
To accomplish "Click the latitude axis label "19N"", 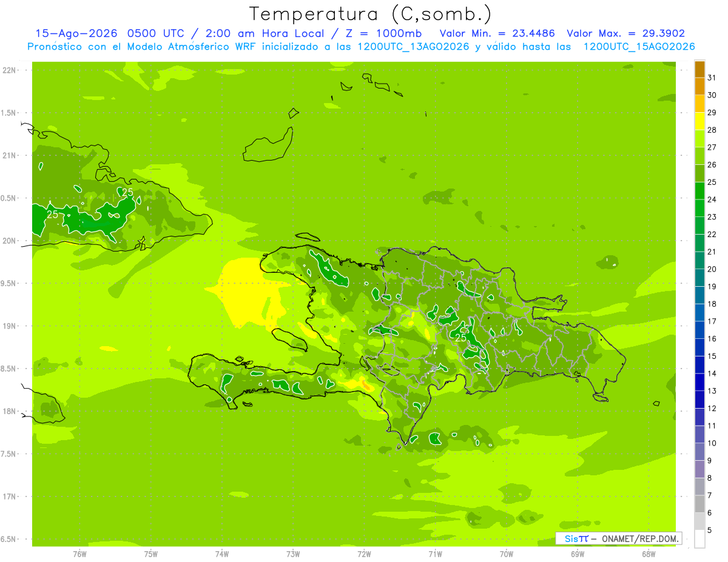I will [x=9, y=326].
